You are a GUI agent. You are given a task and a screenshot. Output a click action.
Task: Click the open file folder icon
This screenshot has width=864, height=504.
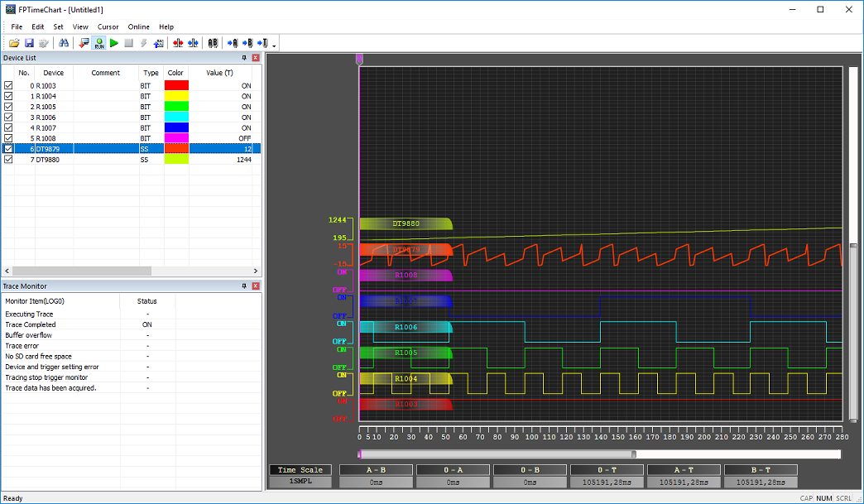click(14, 43)
